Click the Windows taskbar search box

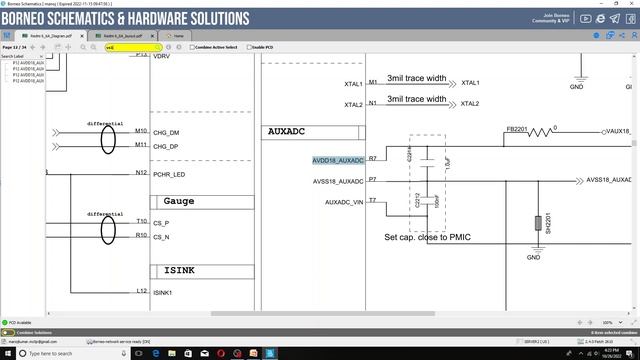[73, 353]
